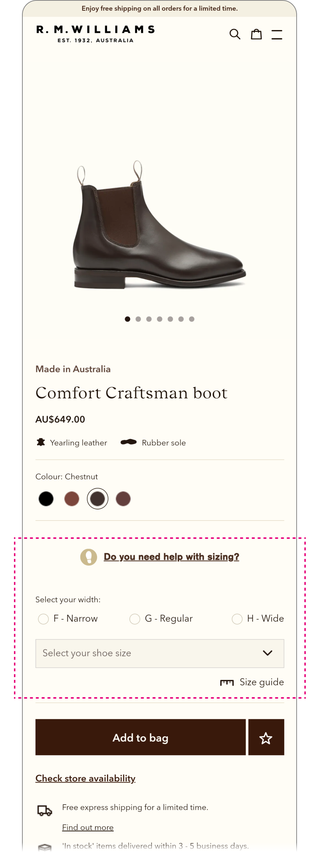Open Check store availability link

click(85, 778)
